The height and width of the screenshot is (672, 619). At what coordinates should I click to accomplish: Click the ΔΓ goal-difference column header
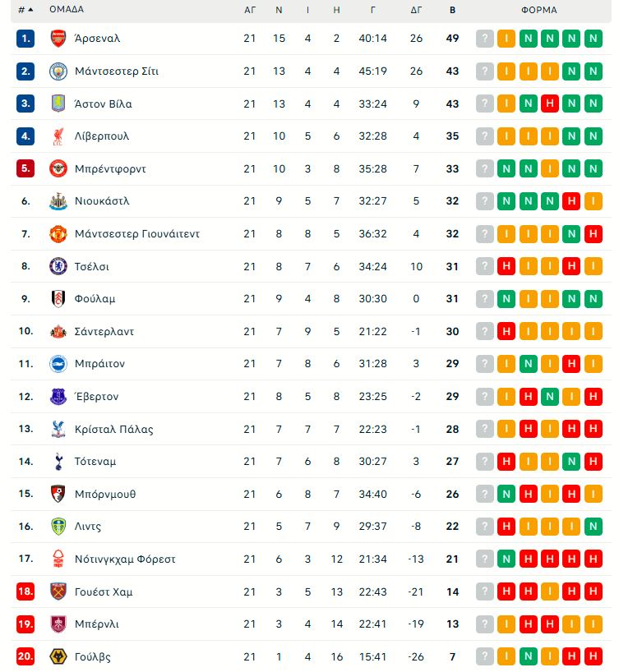417,10
